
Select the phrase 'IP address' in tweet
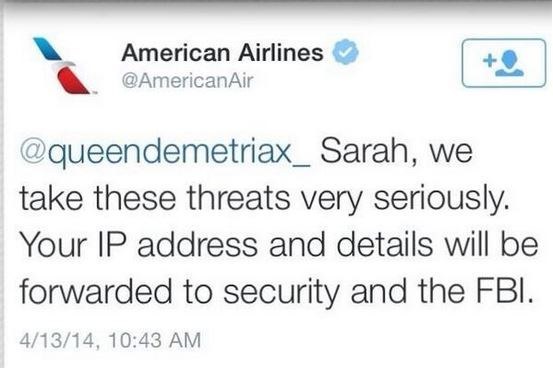coord(177,244)
